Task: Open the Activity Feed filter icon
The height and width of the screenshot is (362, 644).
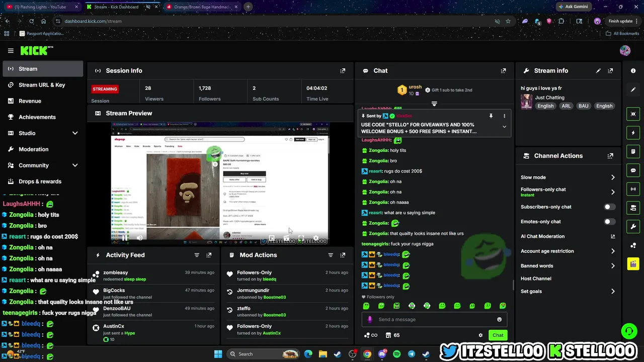Action: [x=197, y=255]
